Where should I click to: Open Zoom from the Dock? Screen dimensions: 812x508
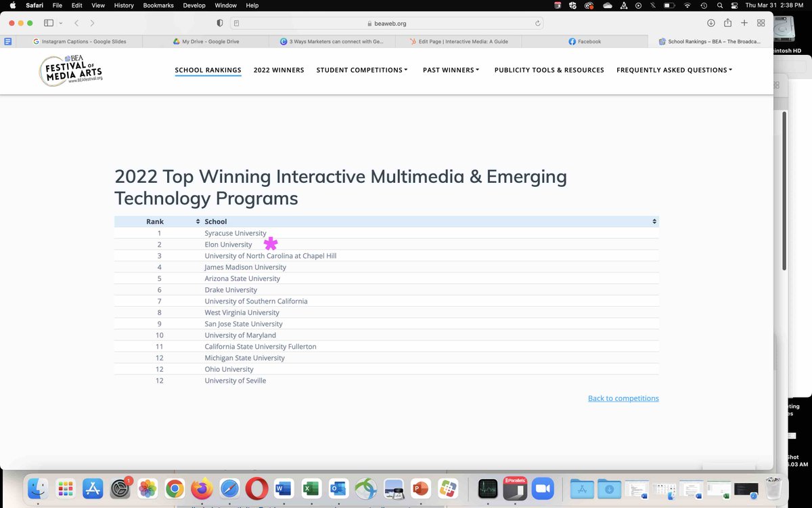543,488
